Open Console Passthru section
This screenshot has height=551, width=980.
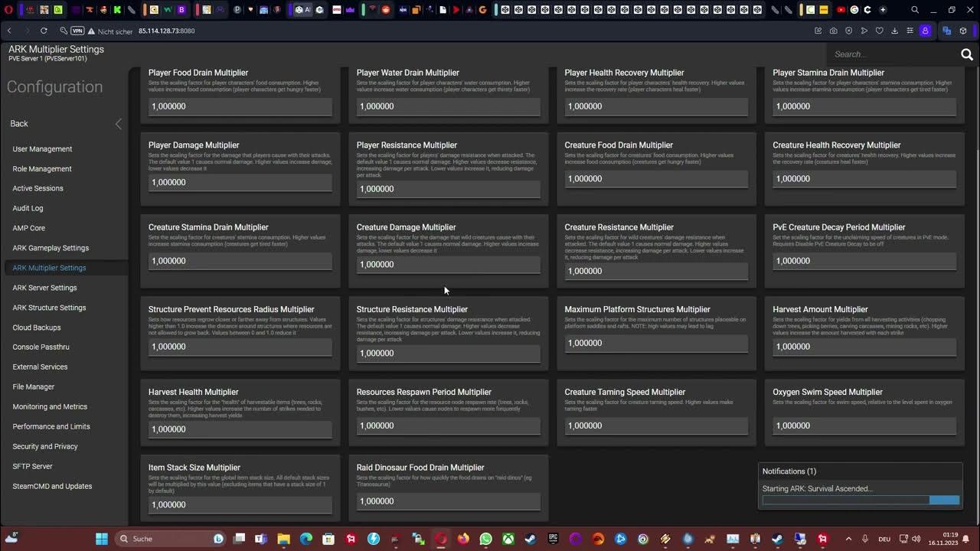point(41,347)
